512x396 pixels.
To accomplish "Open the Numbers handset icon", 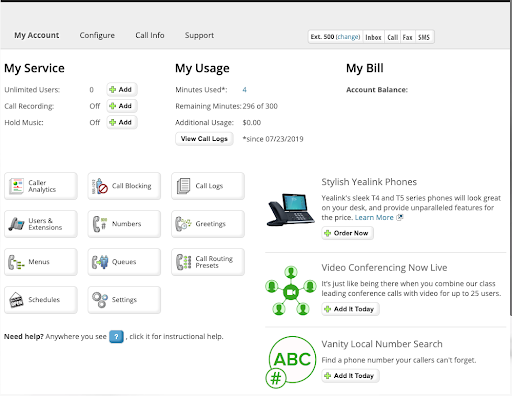I will click(100, 224).
